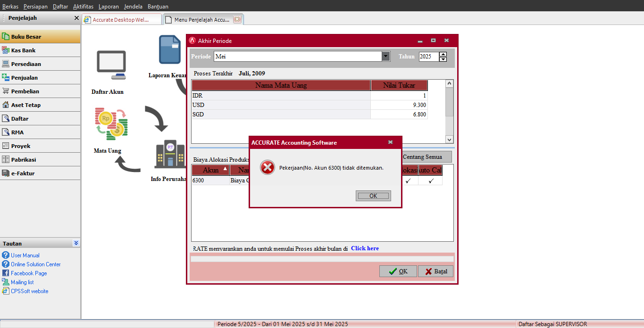The image size is (644, 328).
Task: Switch to the Accurate Desktop Welcome tab
Action: pos(121,20)
